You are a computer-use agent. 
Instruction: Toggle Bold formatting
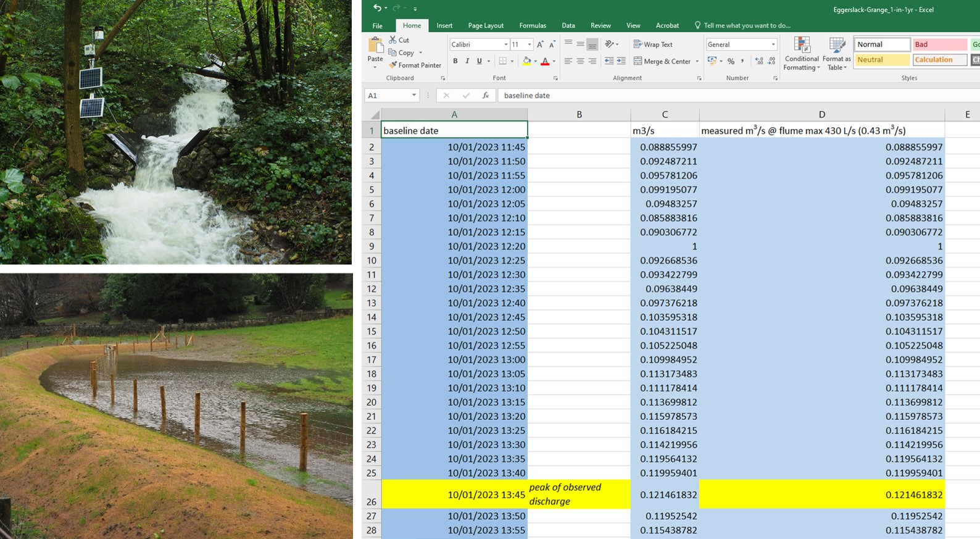455,61
